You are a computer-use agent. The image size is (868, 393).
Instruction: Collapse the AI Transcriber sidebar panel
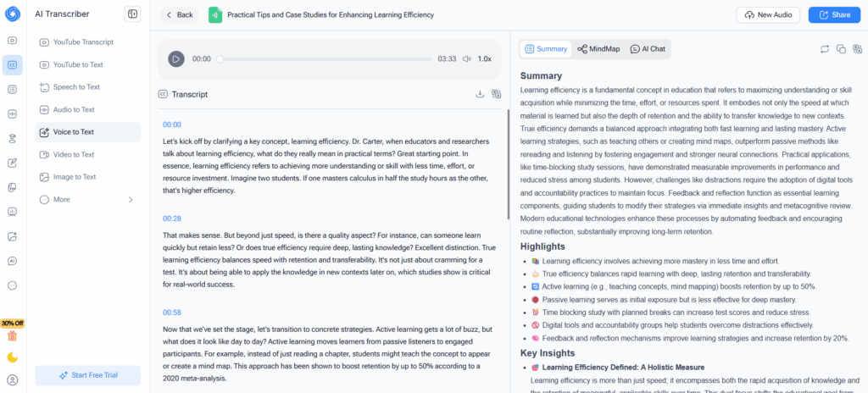point(132,14)
